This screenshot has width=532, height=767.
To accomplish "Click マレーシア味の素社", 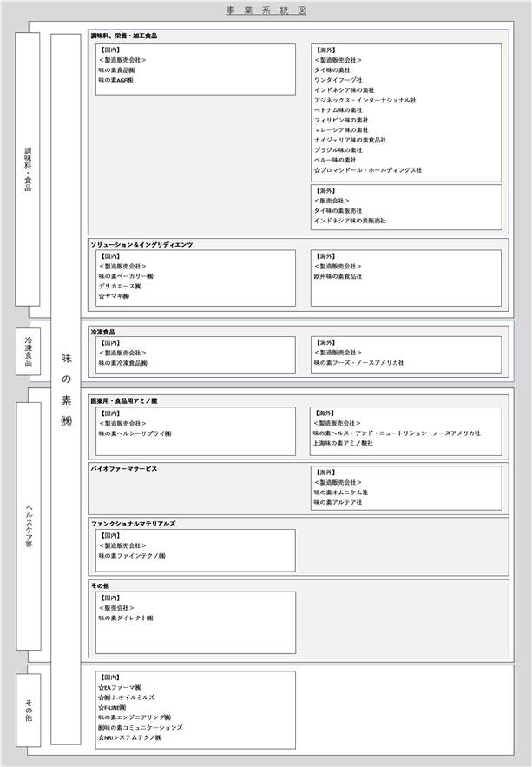I will pyautogui.click(x=341, y=129).
